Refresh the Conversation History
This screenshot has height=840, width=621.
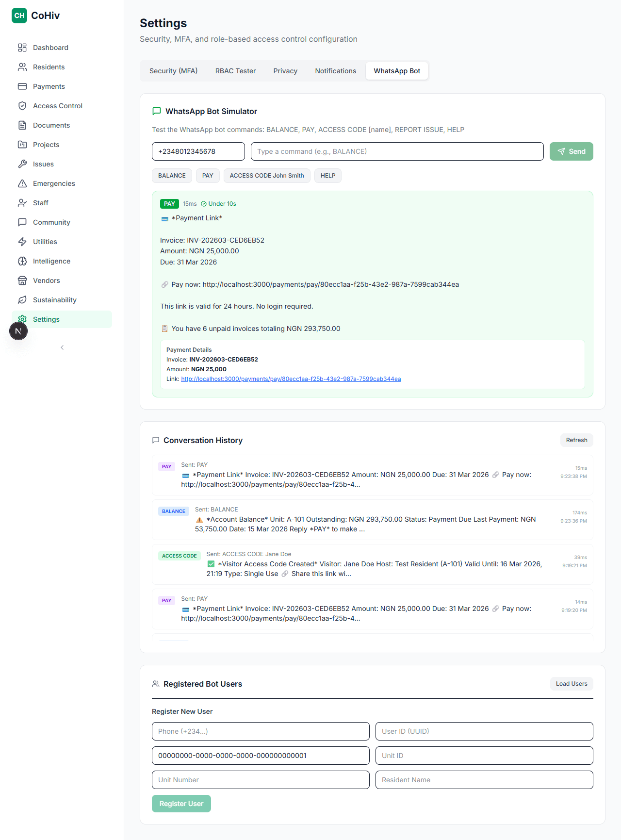click(576, 440)
